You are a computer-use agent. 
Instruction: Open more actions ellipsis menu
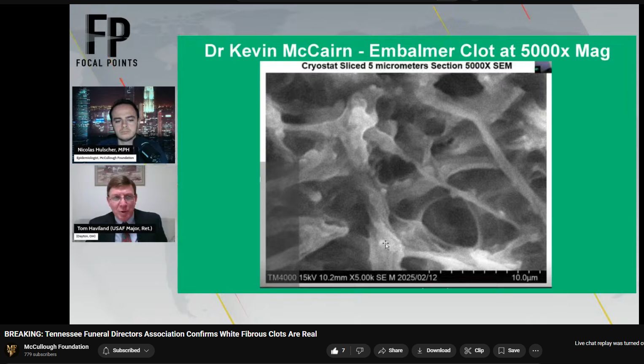coord(536,351)
